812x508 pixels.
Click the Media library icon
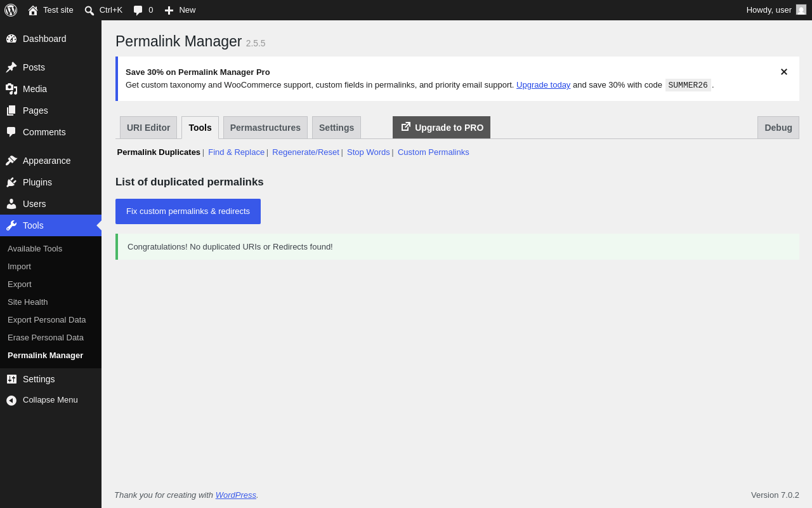pyautogui.click(x=11, y=89)
